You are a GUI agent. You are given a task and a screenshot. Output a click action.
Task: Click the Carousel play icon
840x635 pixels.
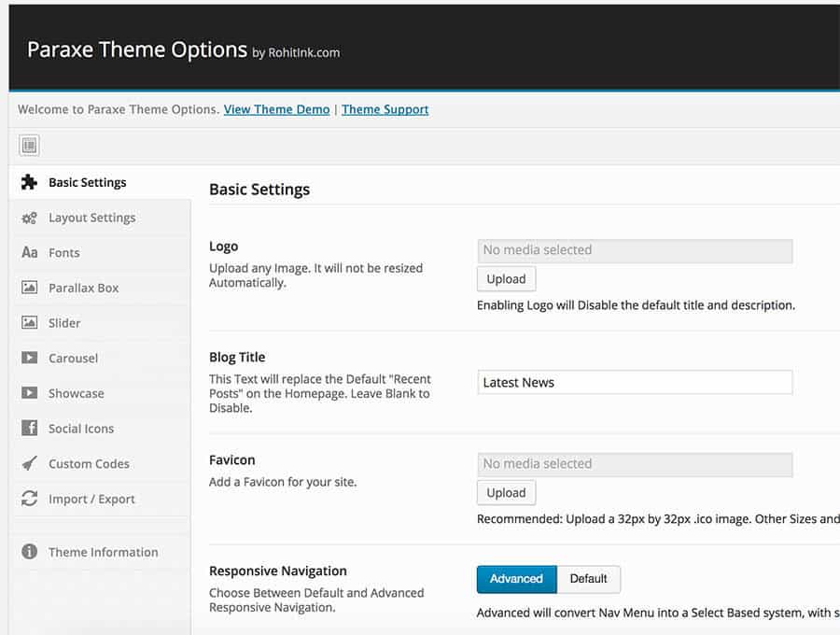[x=30, y=358]
